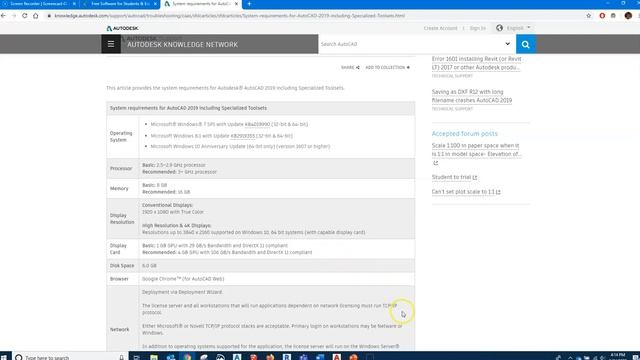Click Autodesk Knowledge Network title
The image size is (640, 360).
pyautogui.click(x=182, y=44)
